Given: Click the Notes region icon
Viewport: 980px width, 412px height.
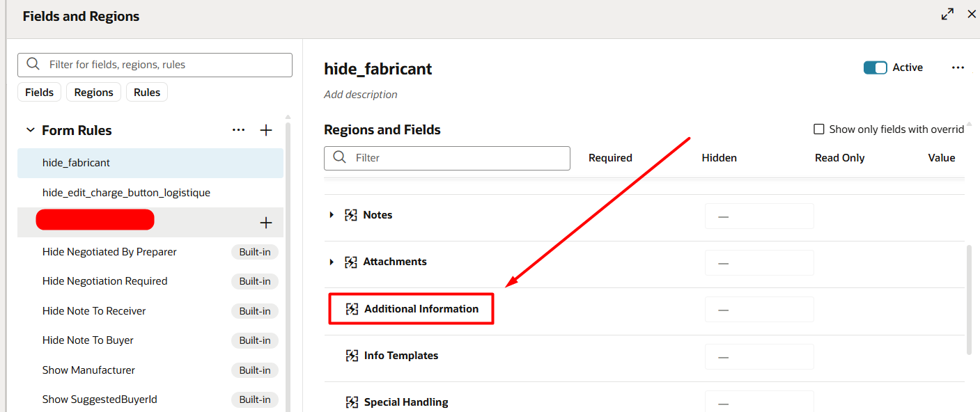Looking at the screenshot, I should (350, 214).
